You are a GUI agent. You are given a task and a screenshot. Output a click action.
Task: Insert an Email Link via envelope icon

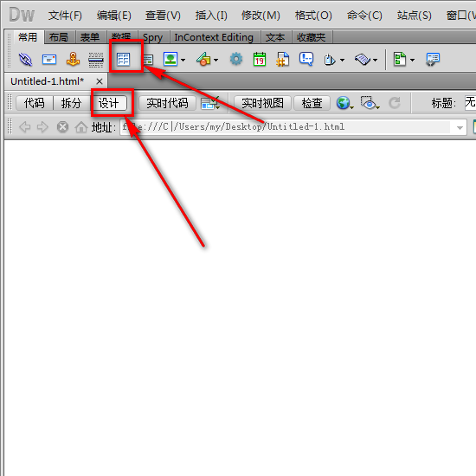pyautogui.click(x=49, y=59)
